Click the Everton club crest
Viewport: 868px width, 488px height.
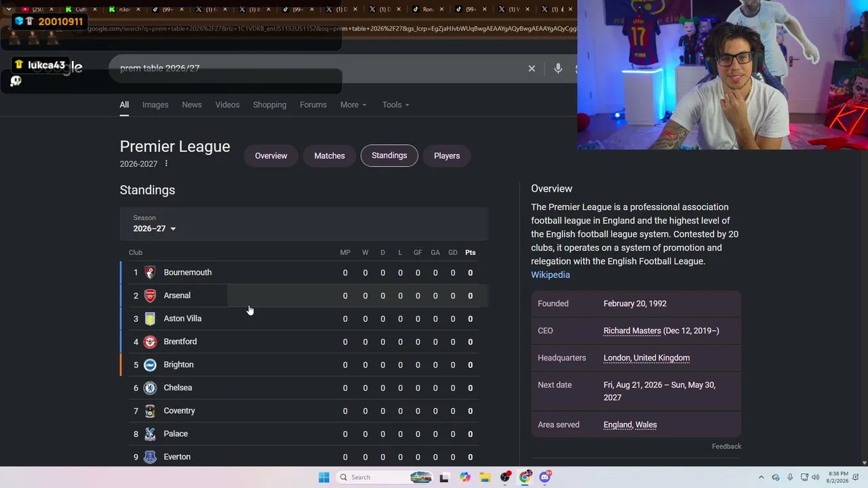click(x=150, y=457)
